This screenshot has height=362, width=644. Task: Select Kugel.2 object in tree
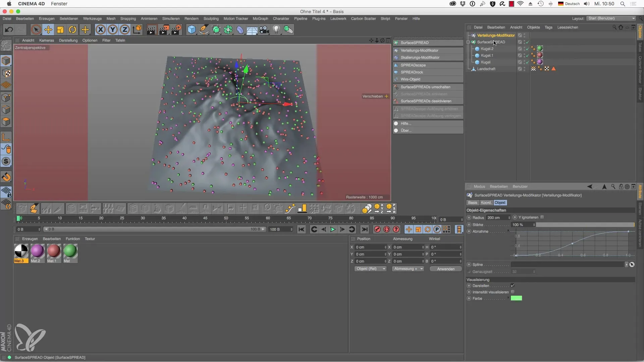coord(487,49)
